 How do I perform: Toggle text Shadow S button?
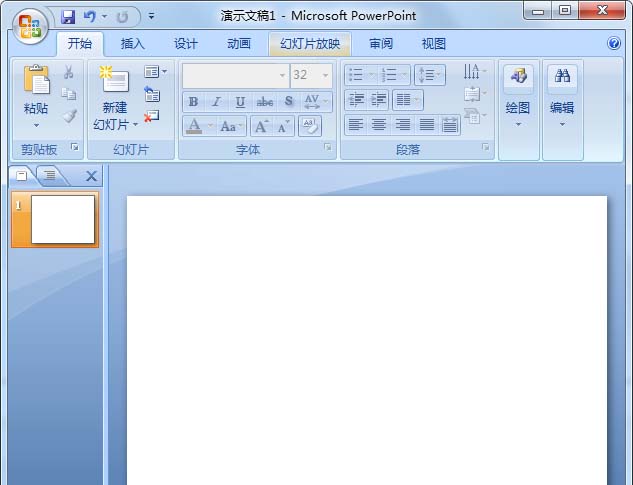(288, 102)
